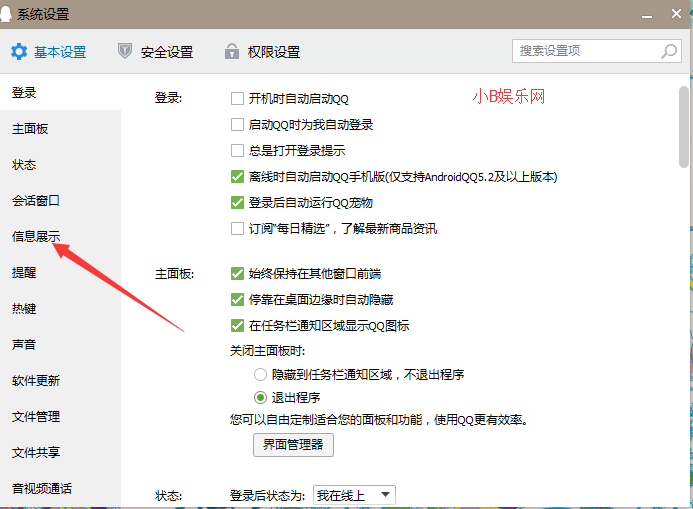
Task: Uncheck 离线时自动启动QQ手机版 checkbox
Action: tap(237, 177)
